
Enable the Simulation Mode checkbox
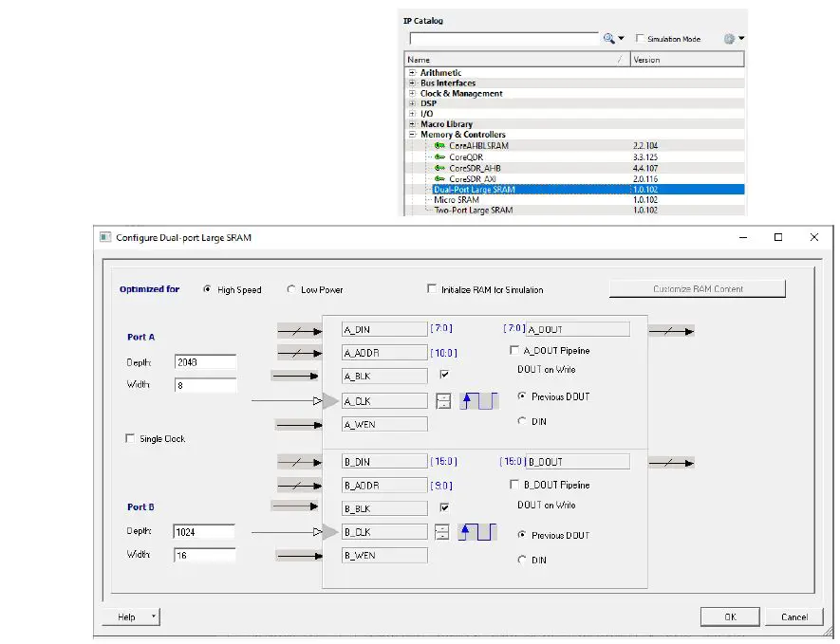(x=639, y=36)
